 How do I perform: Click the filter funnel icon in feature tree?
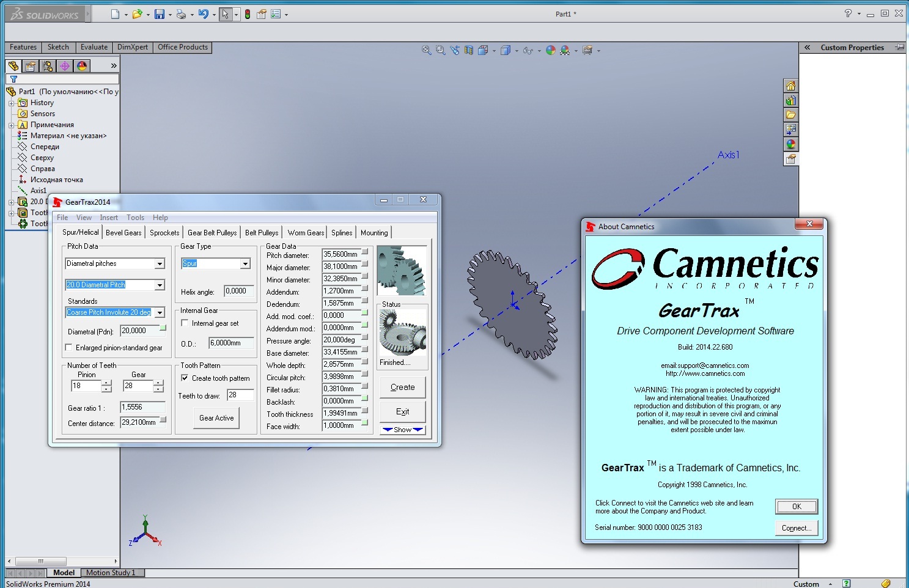(13, 79)
